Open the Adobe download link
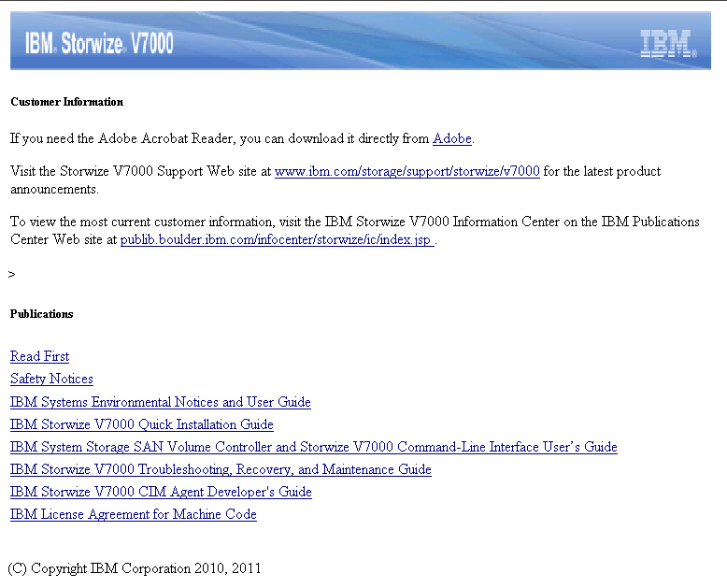727x588 pixels. [x=452, y=138]
